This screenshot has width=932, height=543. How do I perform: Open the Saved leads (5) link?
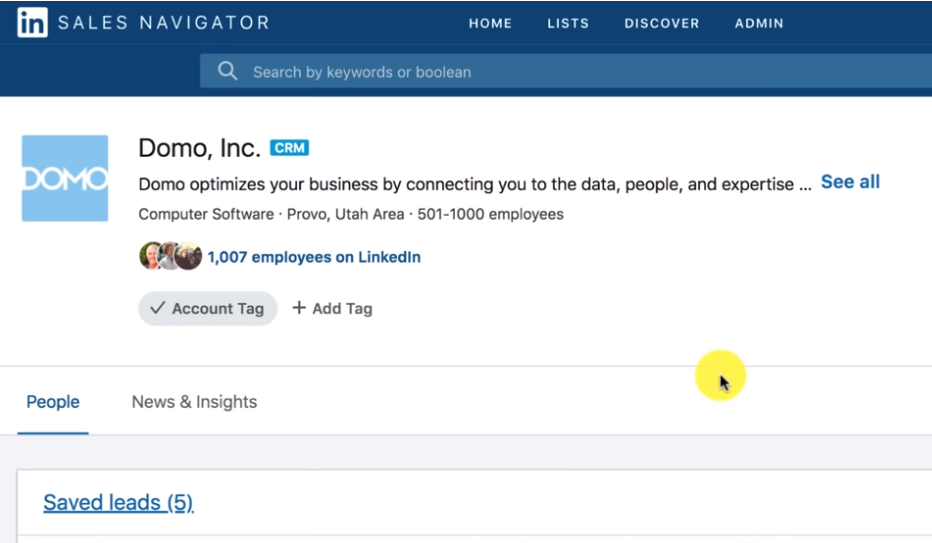tap(118, 503)
